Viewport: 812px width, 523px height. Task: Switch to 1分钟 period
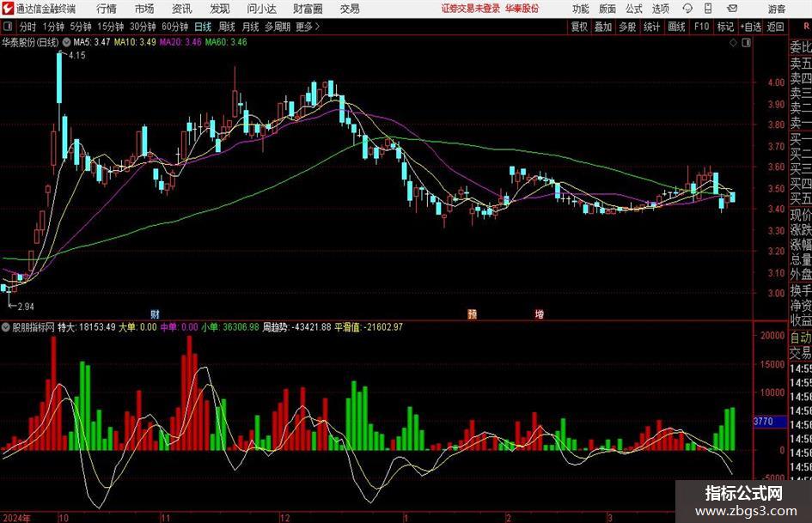pyautogui.click(x=52, y=27)
